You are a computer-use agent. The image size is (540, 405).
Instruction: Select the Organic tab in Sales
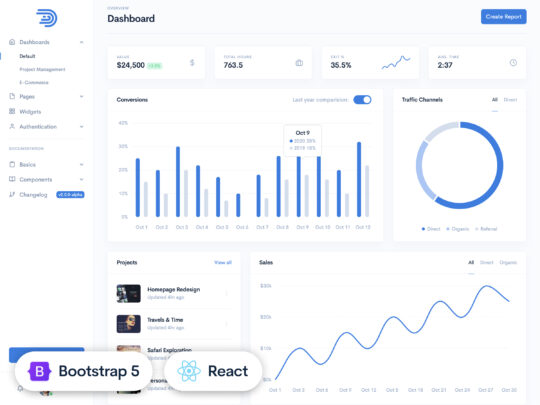pos(508,262)
